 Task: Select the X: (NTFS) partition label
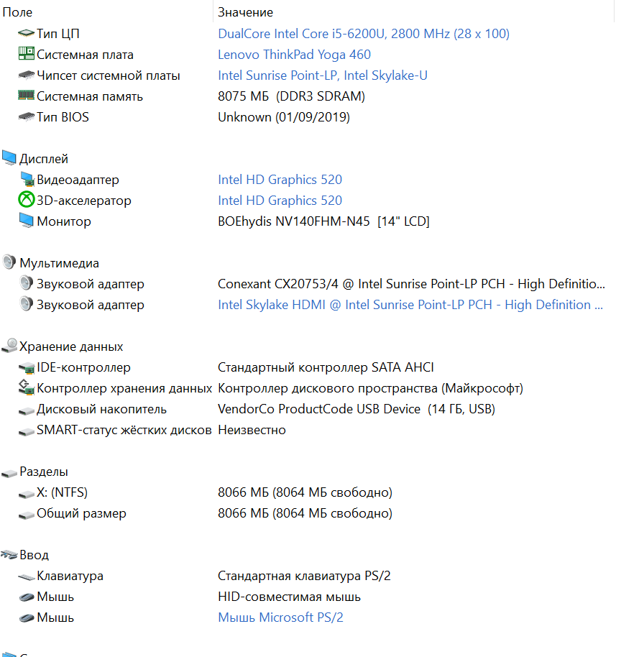tap(62, 492)
